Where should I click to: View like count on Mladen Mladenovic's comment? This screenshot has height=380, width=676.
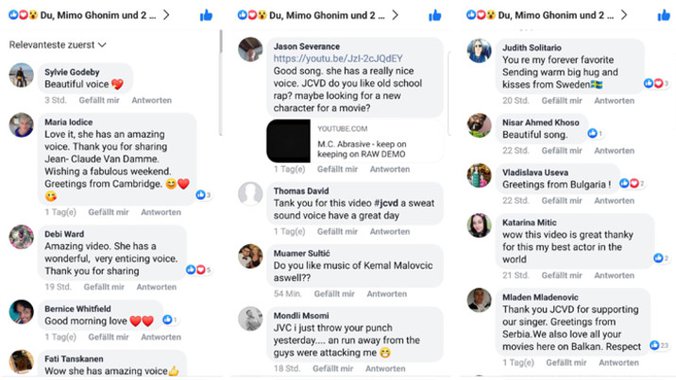pyautogui.click(x=659, y=345)
